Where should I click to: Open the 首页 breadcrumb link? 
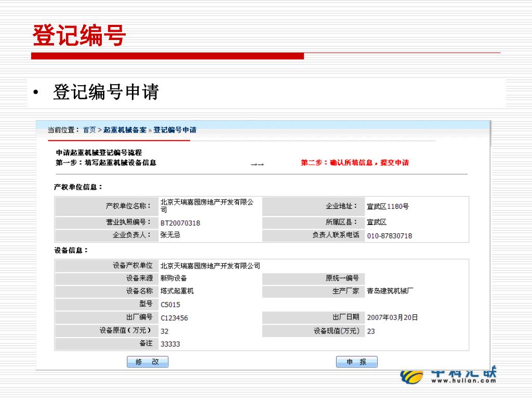pos(89,130)
